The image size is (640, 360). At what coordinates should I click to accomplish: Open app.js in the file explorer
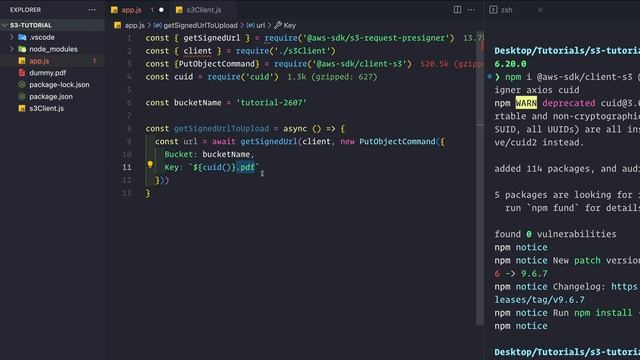[39, 61]
